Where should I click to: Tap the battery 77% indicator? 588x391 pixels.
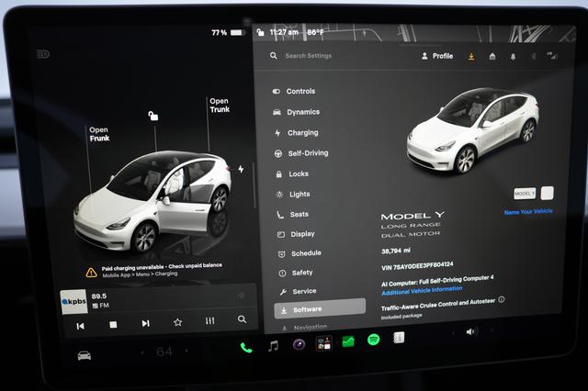click(228, 33)
